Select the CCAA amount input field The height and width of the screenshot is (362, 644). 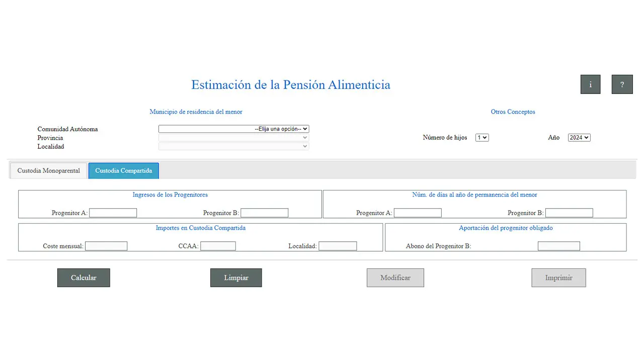click(x=218, y=245)
